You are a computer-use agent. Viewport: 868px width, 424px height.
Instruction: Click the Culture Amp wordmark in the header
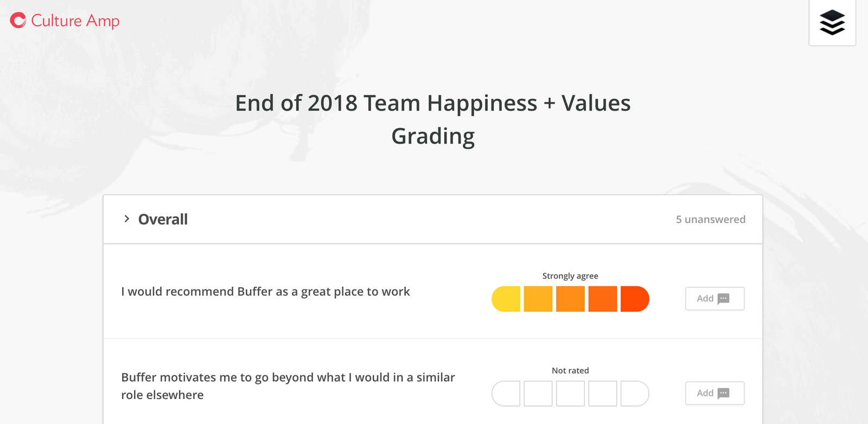pyautogui.click(x=75, y=21)
